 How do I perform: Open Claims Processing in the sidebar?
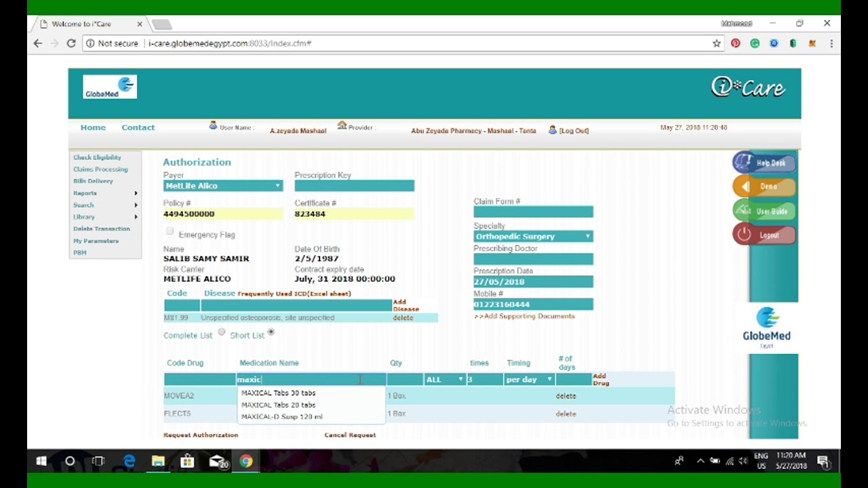click(100, 169)
